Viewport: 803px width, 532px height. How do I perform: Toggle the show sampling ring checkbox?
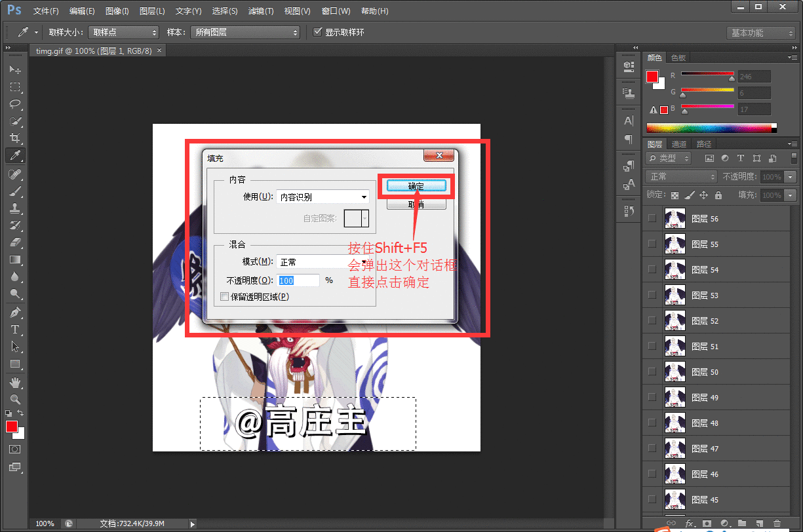pos(319,32)
